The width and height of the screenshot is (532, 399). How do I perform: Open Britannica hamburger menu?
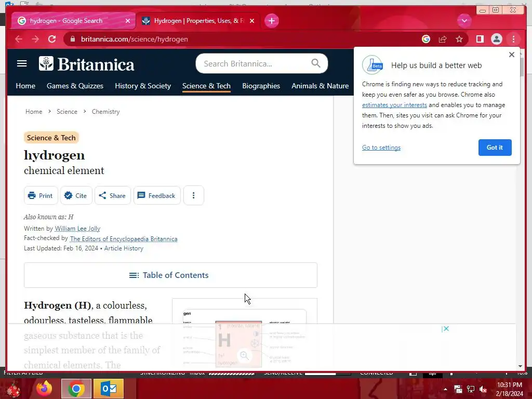(x=22, y=63)
